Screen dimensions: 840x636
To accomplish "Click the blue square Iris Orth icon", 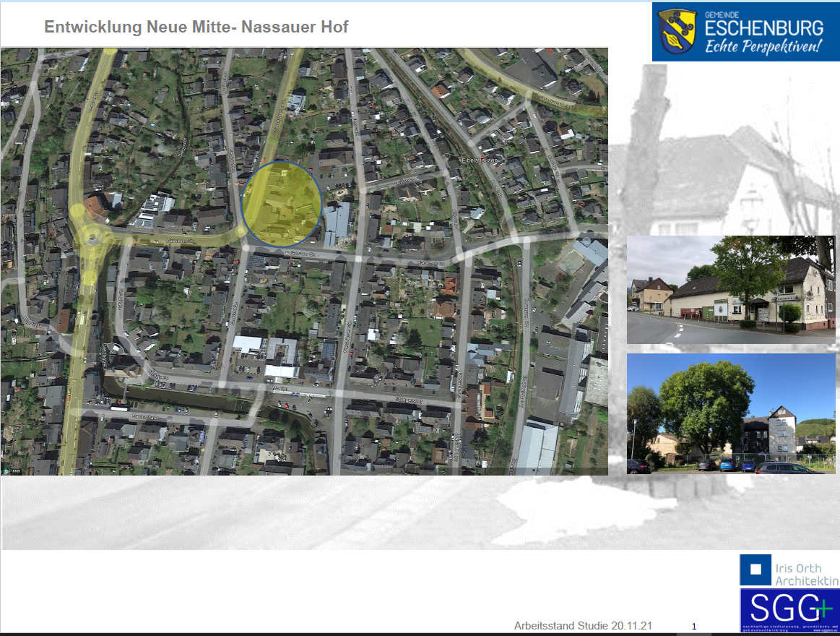I will tap(755, 570).
